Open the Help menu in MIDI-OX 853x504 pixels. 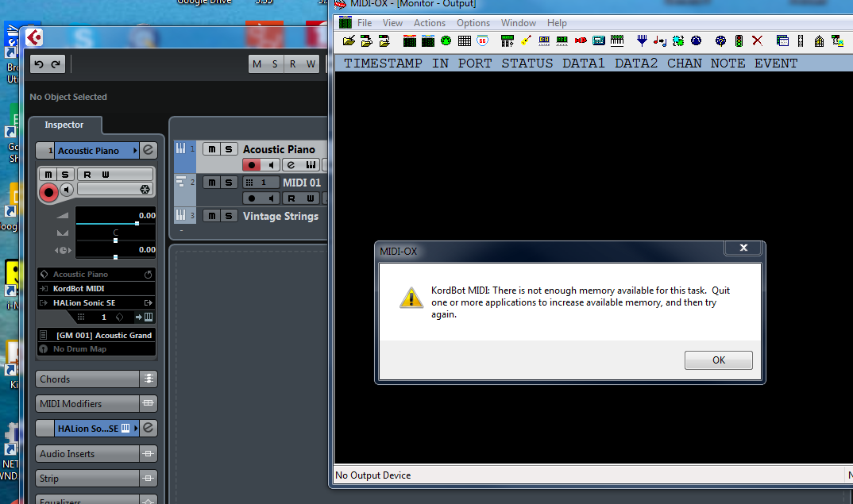coord(557,23)
